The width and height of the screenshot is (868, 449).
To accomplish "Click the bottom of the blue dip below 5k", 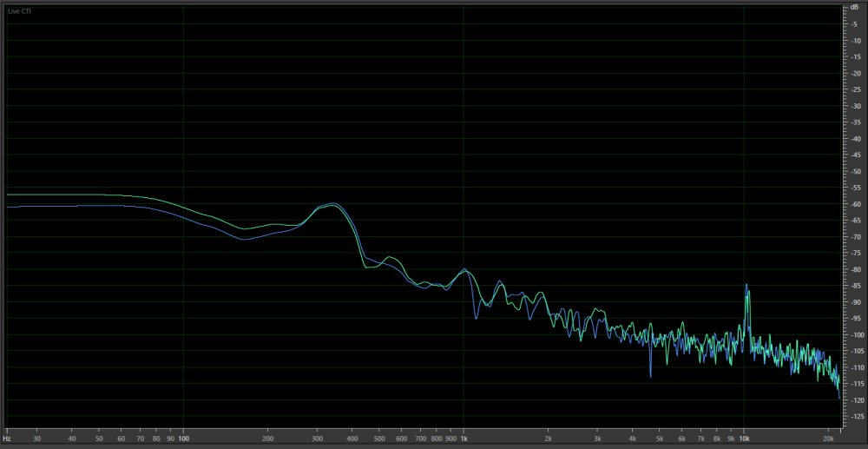I will 650,376.
